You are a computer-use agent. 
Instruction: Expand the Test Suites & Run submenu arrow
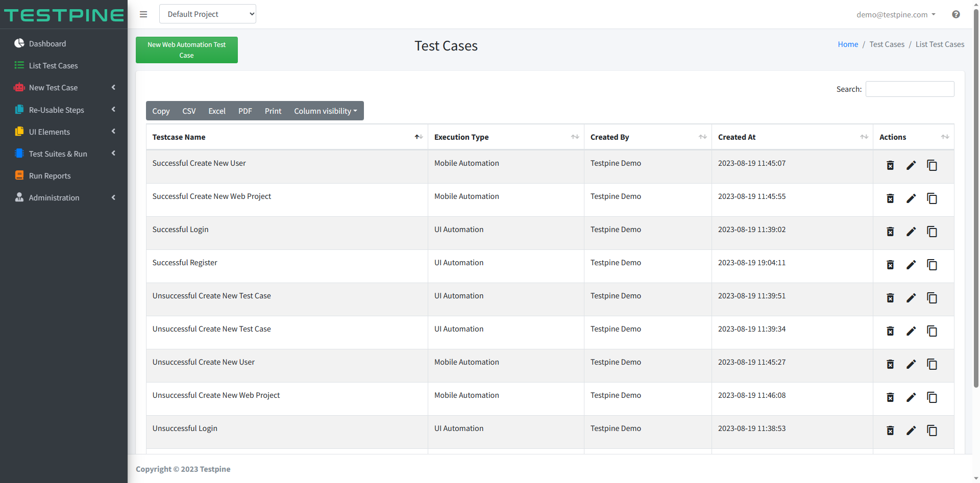(113, 153)
